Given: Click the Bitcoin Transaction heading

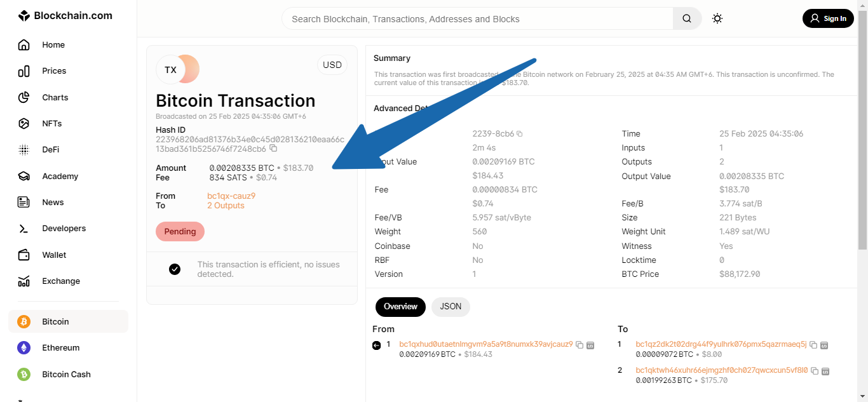Looking at the screenshot, I should coord(236,101).
